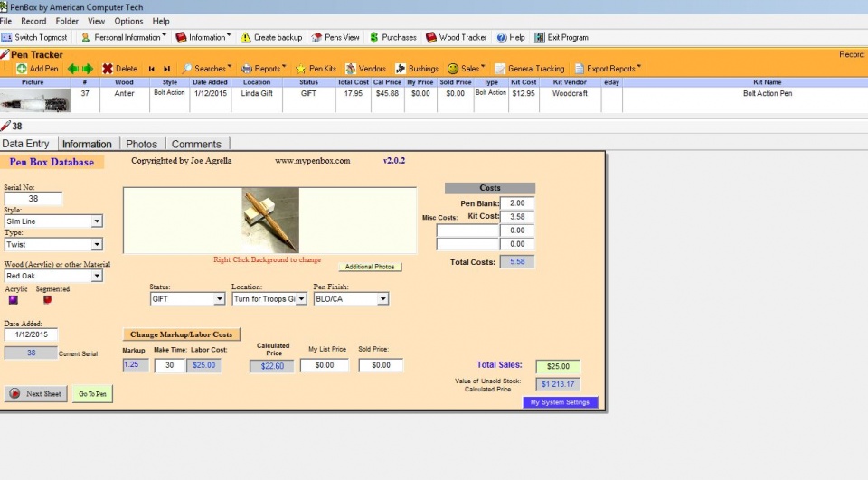Switch to the Photos tab
Viewport: 868px width, 480px height.
point(141,144)
